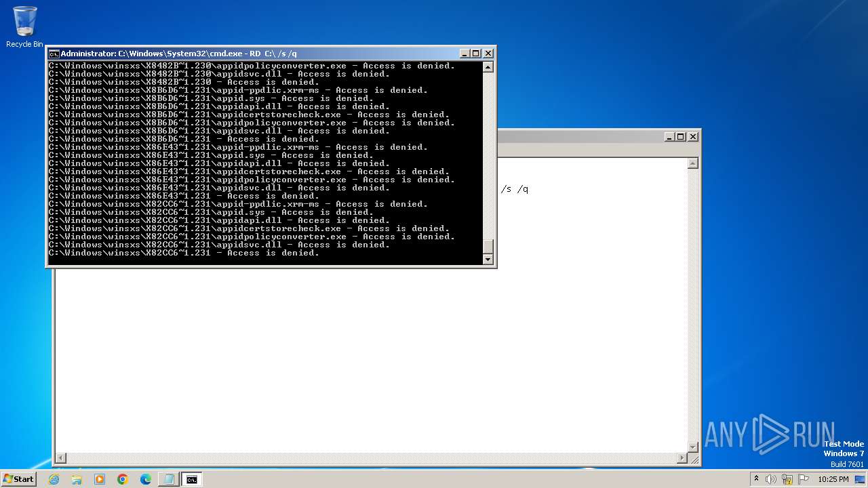Click the cmd.exe title bar system icon

pos(54,54)
